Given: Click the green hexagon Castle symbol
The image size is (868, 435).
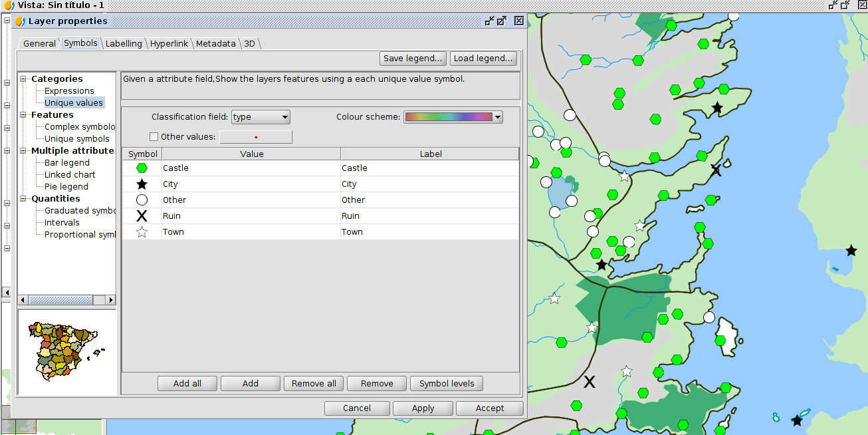Looking at the screenshot, I should [x=142, y=168].
